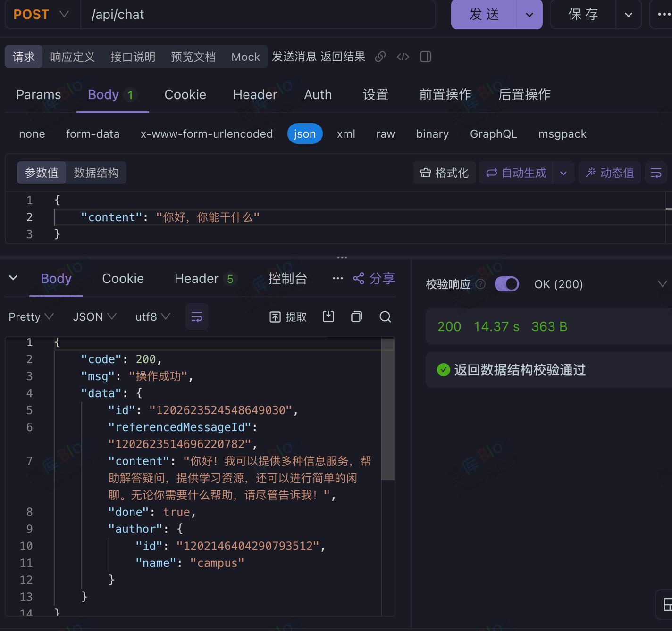Open the POST method dropdown
This screenshot has height=631, width=672.
63,14
